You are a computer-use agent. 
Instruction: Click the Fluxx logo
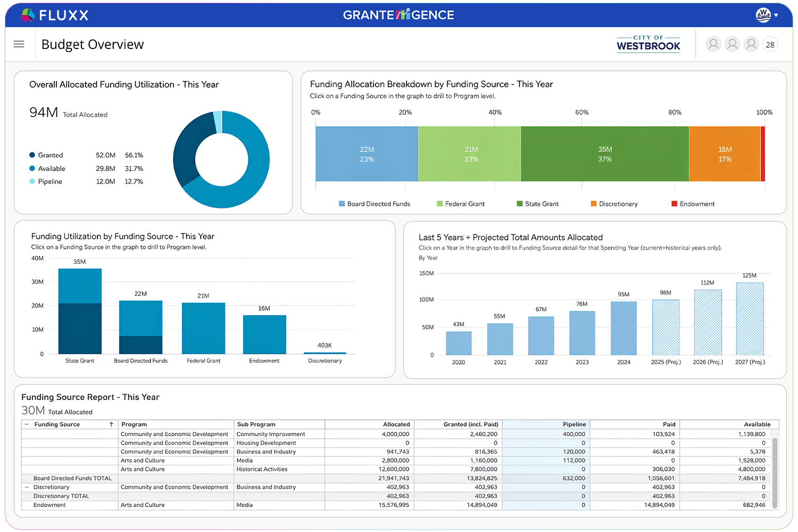pos(54,15)
